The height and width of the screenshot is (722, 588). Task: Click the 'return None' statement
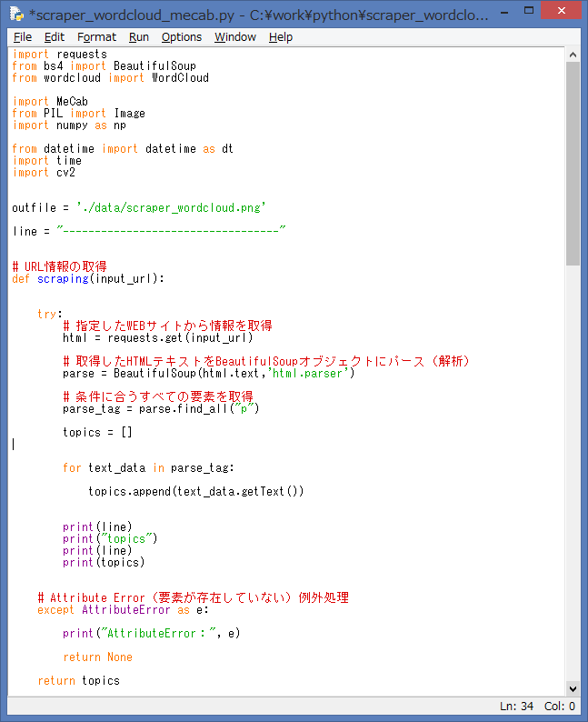tap(97, 657)
